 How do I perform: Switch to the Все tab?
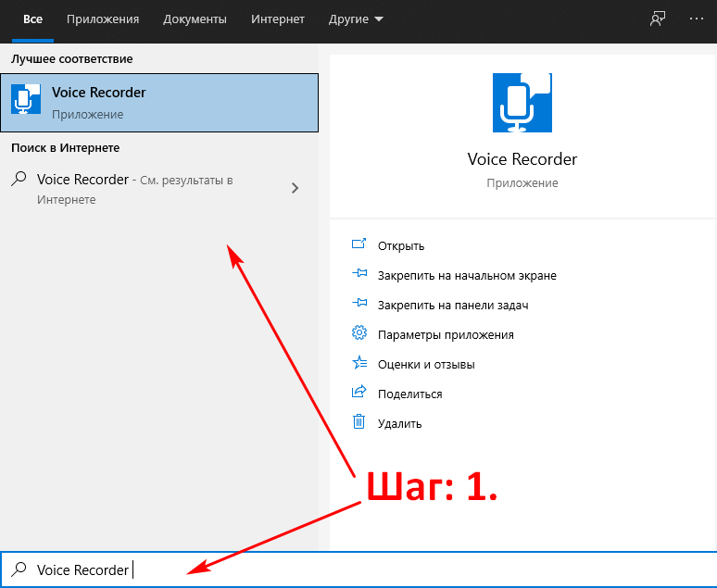(33, 19)
